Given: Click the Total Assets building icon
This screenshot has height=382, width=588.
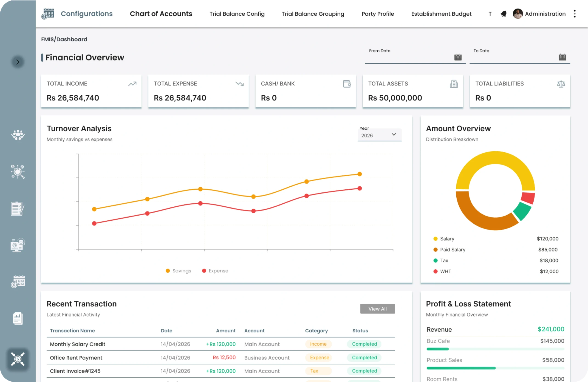Looking at the screenshot, I should (454, 84).
